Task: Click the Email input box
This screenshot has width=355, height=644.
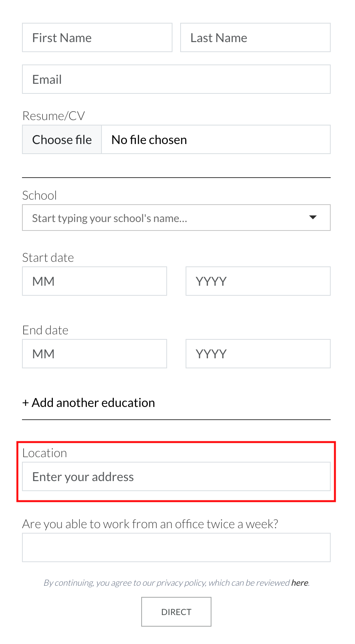Action: (176, 79)
